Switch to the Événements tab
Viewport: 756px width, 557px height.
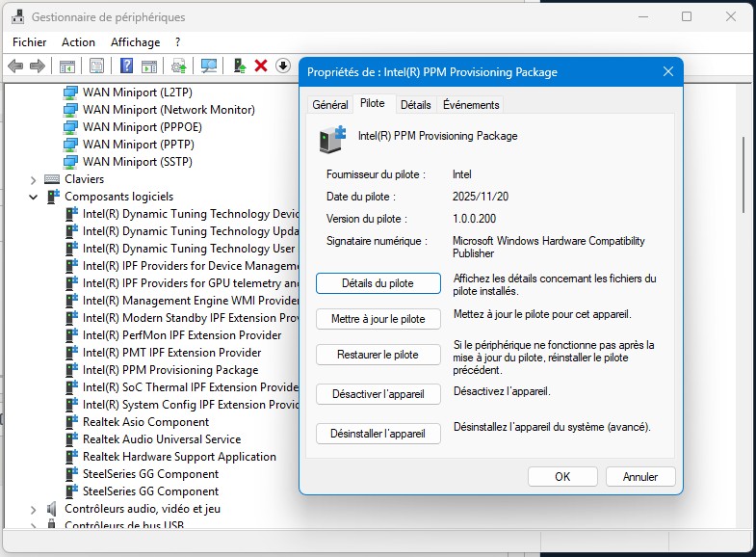click(x=471, y=105)
